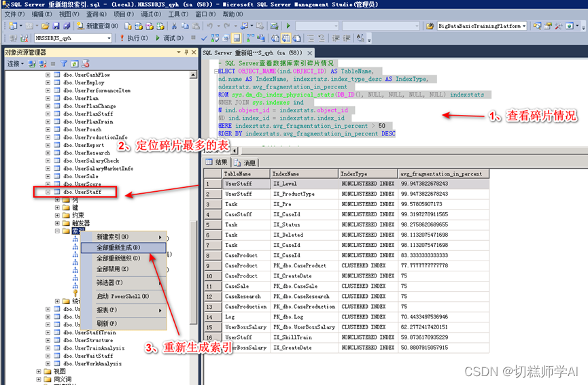This screenshot has width=588, height=385.
Task: Expand 触发器 folder under UserStaff
Action: pos(57,223)
